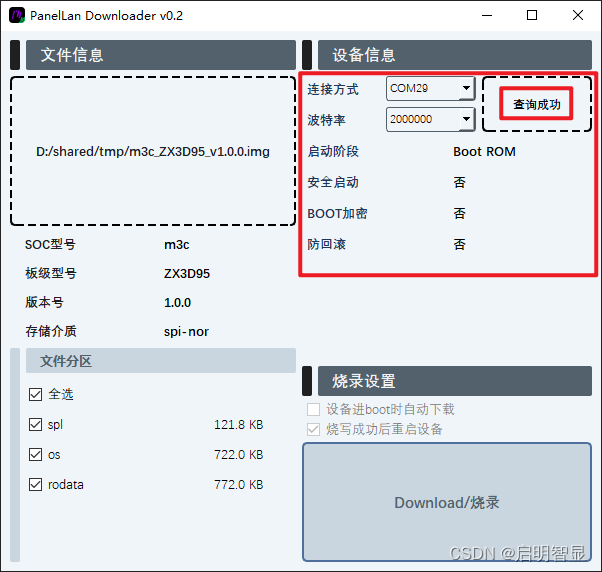
Task: Click the 存储介质 label
Action: click(51, 331)
